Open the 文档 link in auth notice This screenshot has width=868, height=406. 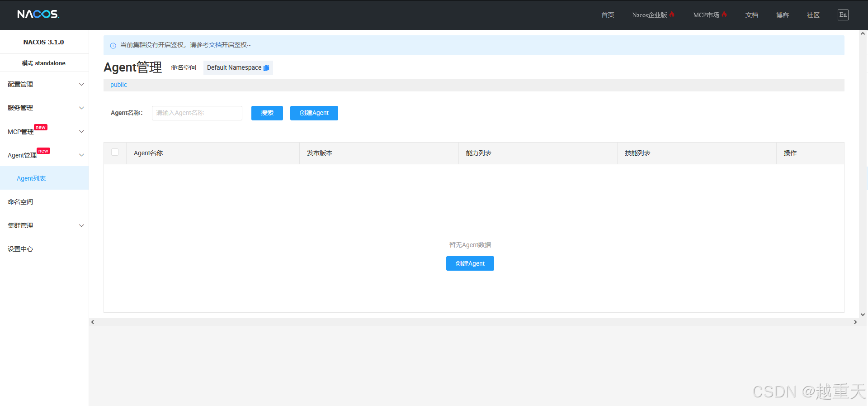click(215, 45)
